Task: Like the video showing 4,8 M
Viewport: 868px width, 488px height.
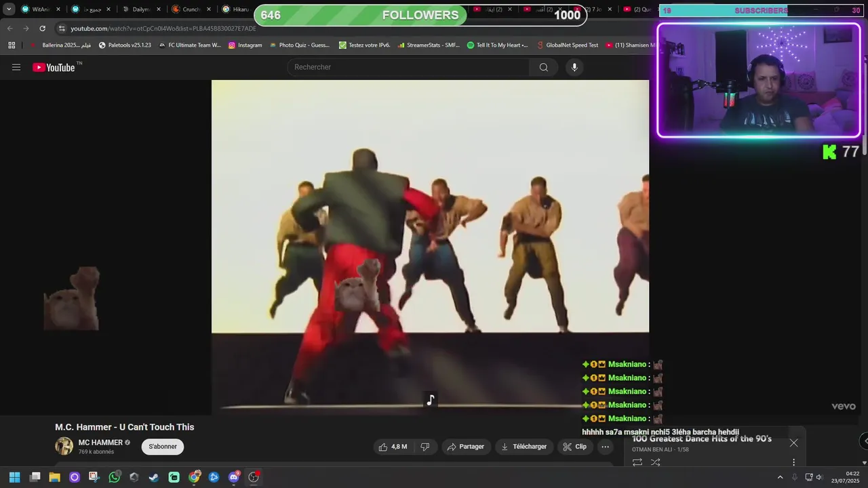Action: 393,447
